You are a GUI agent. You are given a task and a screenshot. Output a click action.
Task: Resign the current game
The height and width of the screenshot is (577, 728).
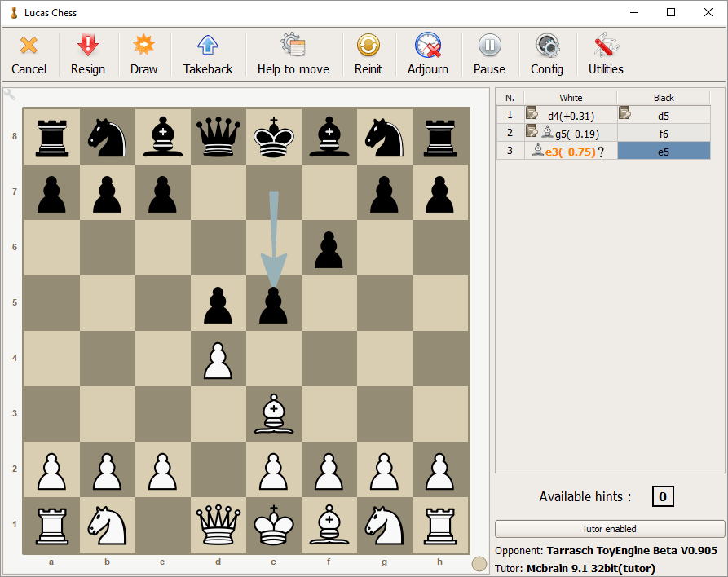pos(87,55)
